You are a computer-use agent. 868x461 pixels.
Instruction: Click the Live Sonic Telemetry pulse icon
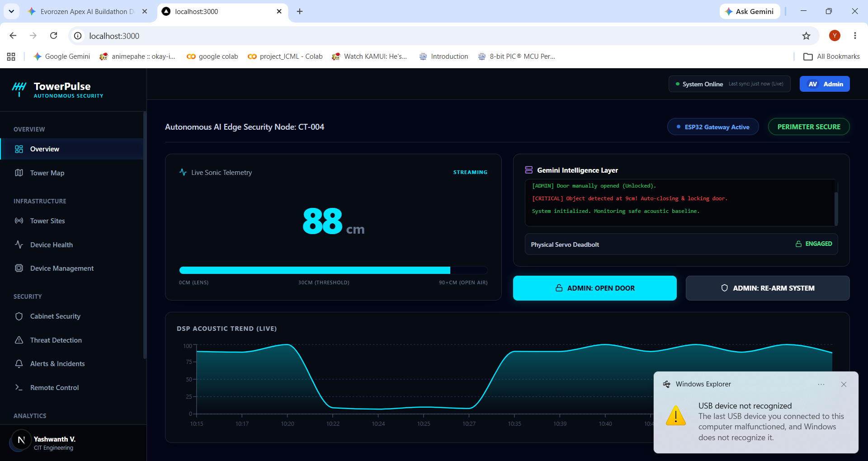click(x=183, y=172)
